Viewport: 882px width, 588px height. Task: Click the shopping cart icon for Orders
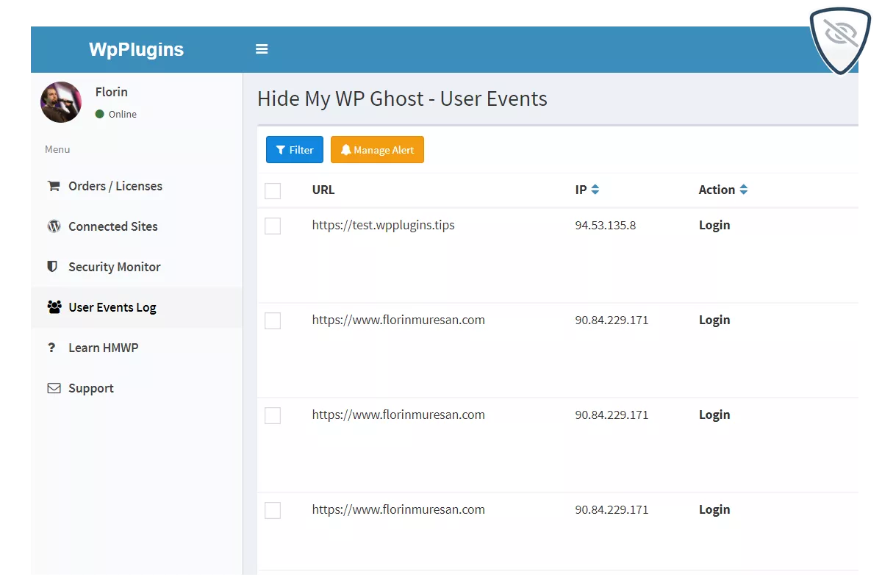pos(54,186)
